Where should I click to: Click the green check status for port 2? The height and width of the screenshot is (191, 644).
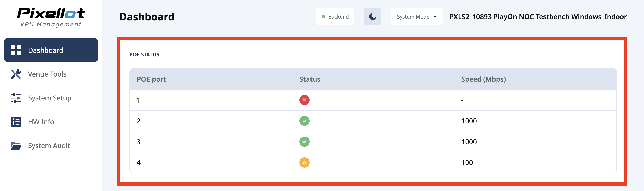pyautogui.click(x=304, y=121)
